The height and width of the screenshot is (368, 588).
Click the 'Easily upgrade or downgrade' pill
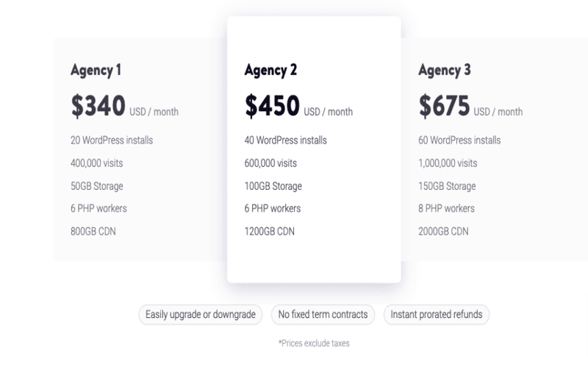200,314
